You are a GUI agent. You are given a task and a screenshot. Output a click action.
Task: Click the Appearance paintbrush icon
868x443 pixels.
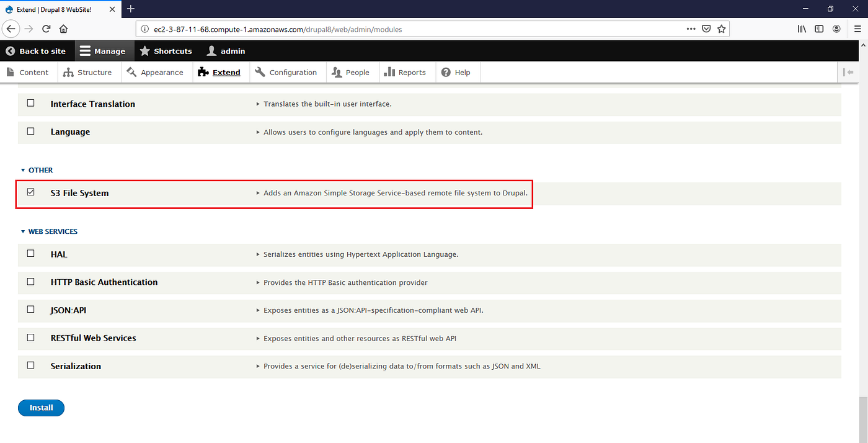[x=131, y=72]
